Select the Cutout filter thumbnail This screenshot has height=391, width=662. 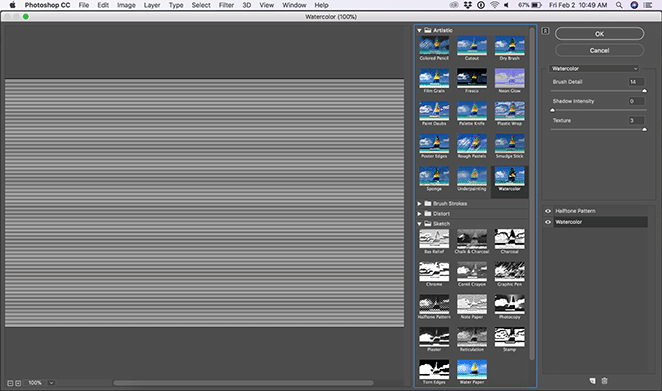click(x=472, y=46)
